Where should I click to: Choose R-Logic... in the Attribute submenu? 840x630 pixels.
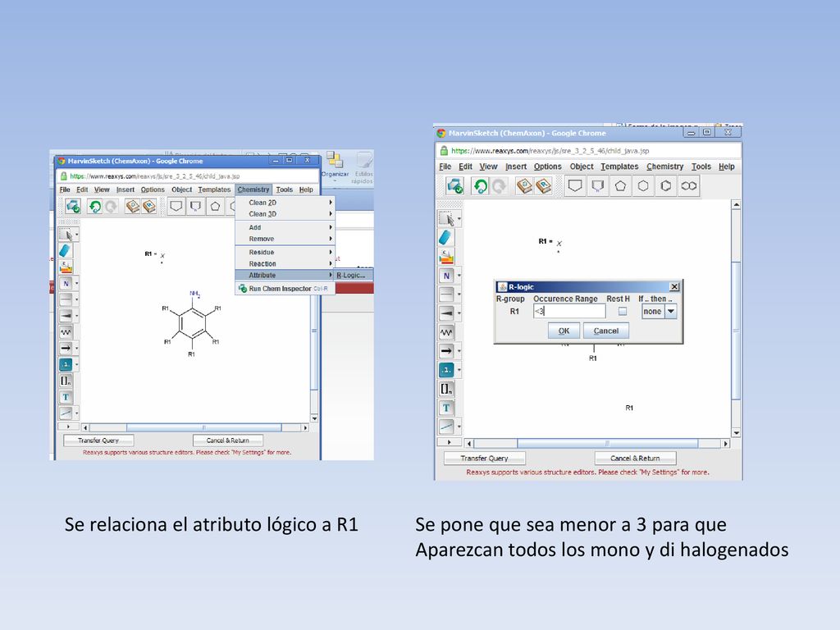pyautogui.click(x=353, y=275)
